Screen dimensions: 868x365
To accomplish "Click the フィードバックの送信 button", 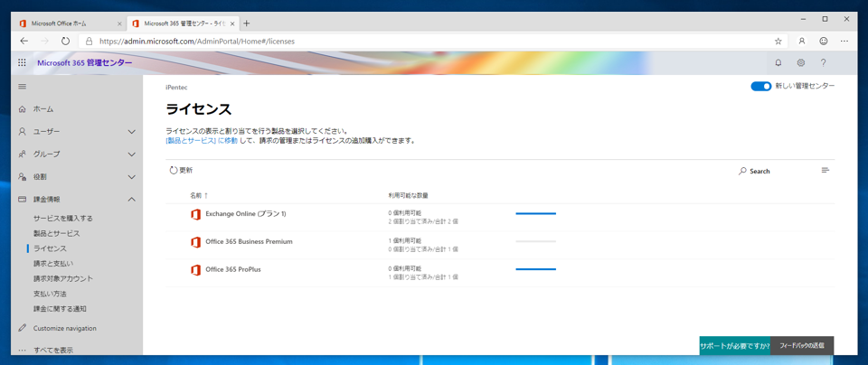I will [x=802, y=346].
